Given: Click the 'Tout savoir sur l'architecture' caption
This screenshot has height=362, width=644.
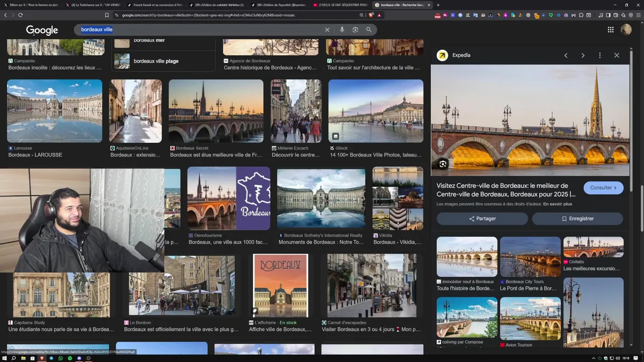Looking at the screenshot, I should coord(373,67).
